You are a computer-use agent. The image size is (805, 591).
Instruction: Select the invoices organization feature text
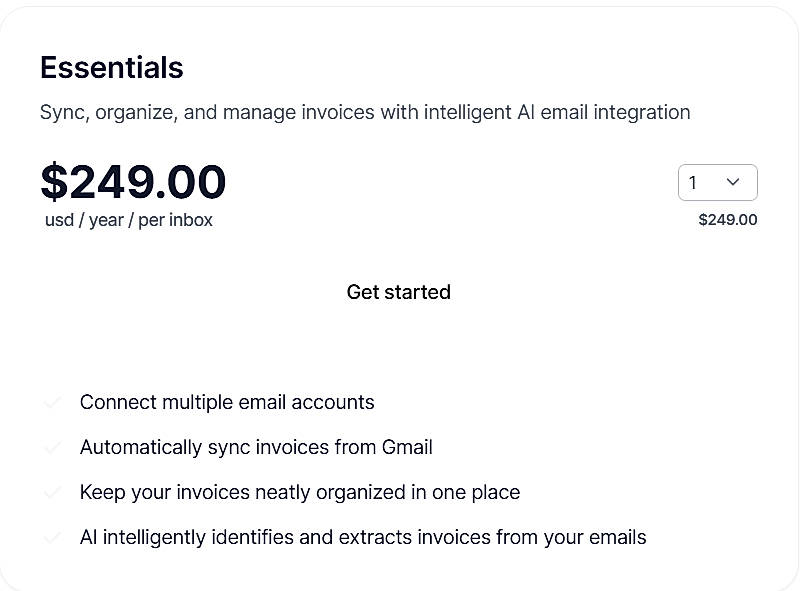click(x=299, y=492)
